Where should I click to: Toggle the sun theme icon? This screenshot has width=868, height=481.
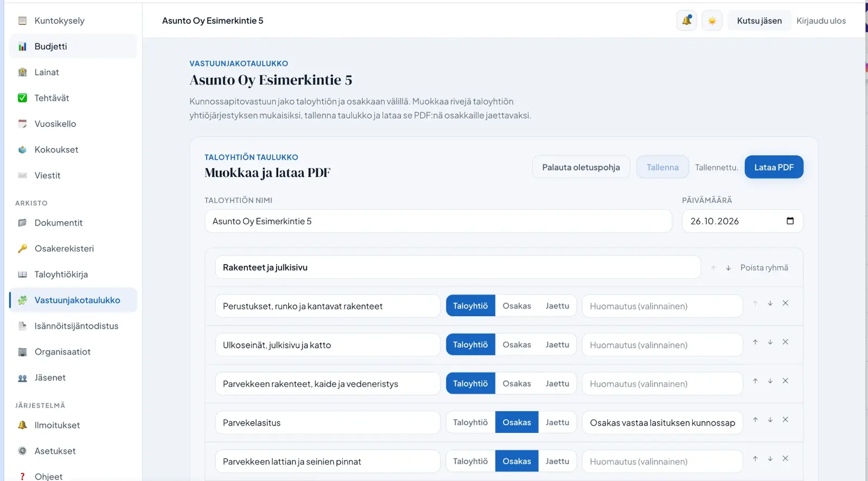click(712, 21)
